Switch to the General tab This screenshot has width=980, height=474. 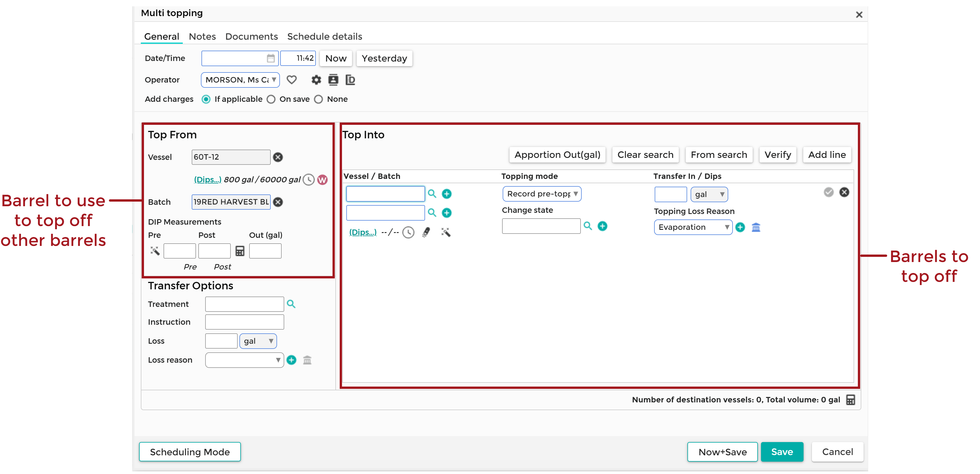161,37
